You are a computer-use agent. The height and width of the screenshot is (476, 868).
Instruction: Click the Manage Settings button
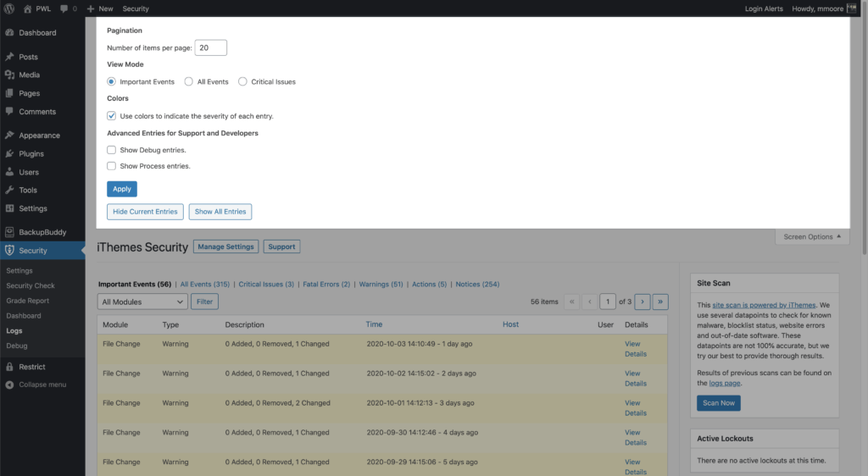tap(225, 246)
